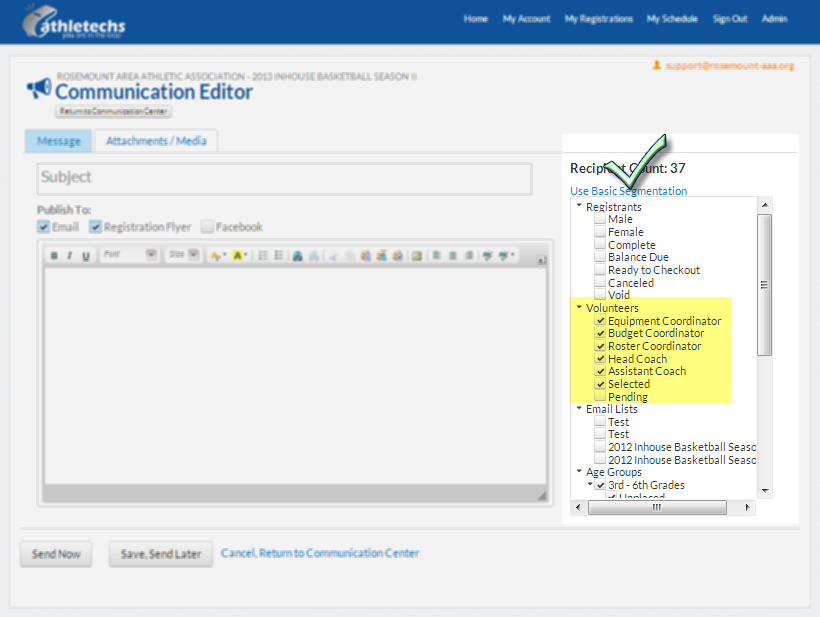Click the paste clipboard icon
This screenshot has height=617, width=820.
pyautogui.click(x=366, y=255)
